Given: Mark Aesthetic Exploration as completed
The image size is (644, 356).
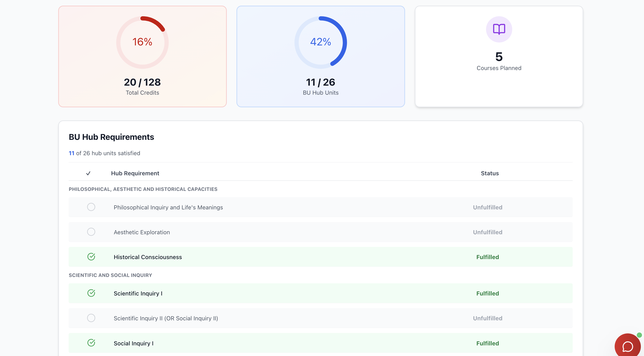Looking at the screenshot, I should [91, 232].
